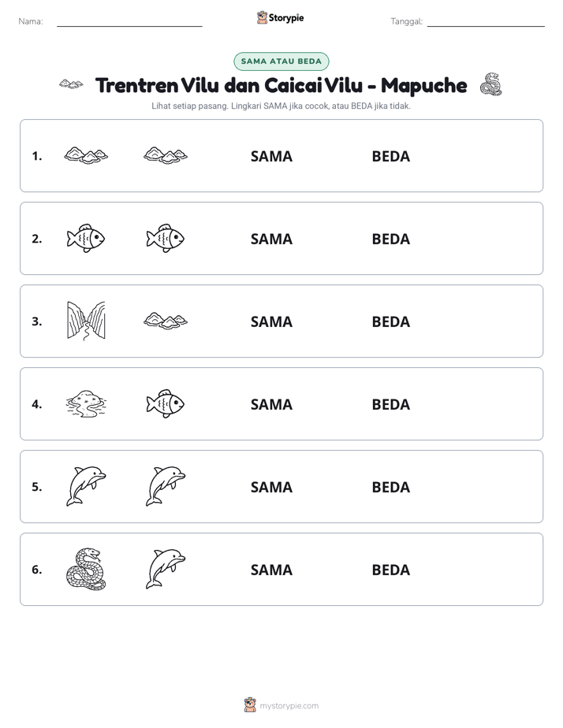Choose BEDA in row 6
The height and width of the screenshot is (728, 563).
coord(390,570)
